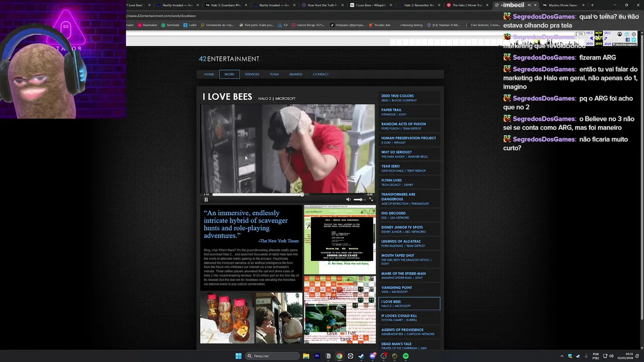Go to the SERVICES navigation tab

[x=252, y=74]
